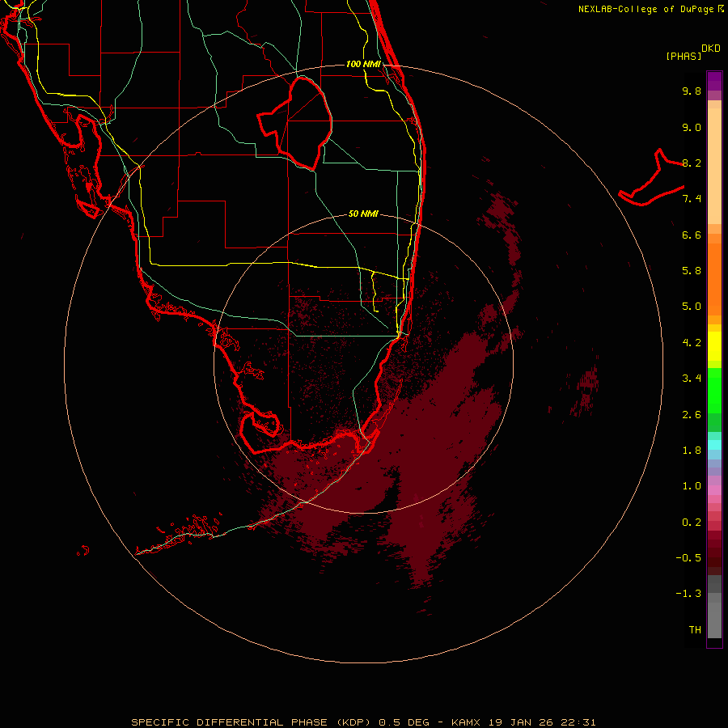Click the 6.6 value on color scale
The height and width of the screenshot is (728, 728).
coord(692,235)
